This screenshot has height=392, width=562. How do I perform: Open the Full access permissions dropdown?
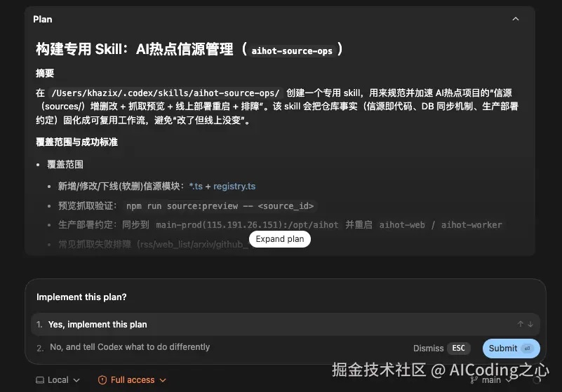(x=133, y=380)
